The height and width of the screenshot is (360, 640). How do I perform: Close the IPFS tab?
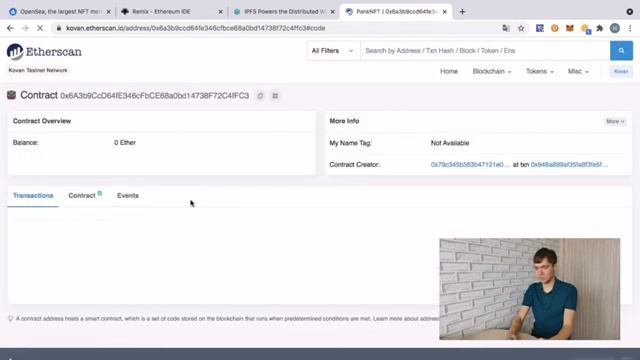(x=332, y=12)
